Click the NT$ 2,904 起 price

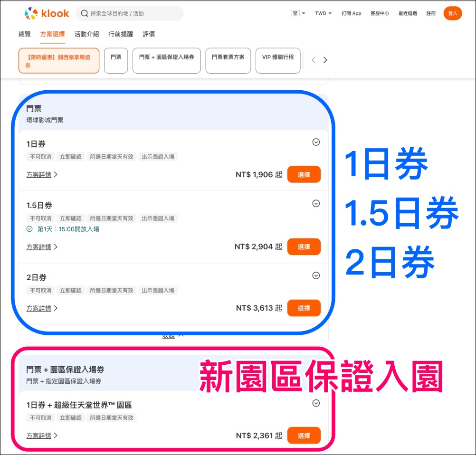point(258,247)
